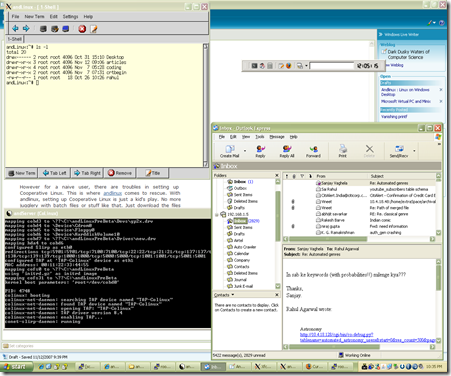Screen dimensions: 451x376
Task: Open Tools menu in Outlook Express
Action: coord(260,137)
